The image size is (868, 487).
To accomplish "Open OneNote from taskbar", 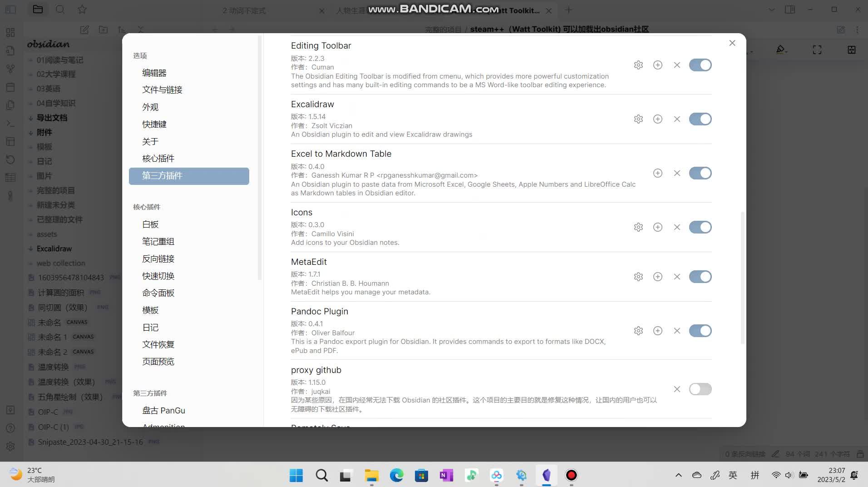I will (446, 475).
